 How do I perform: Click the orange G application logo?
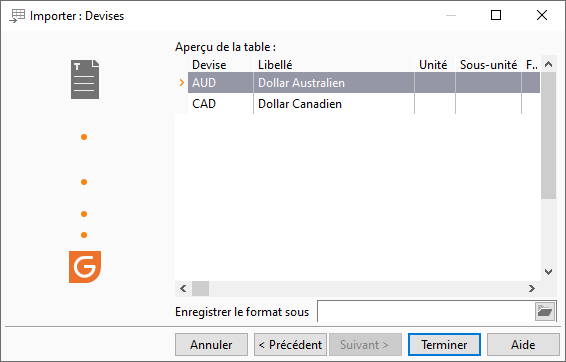pos(85,267)
